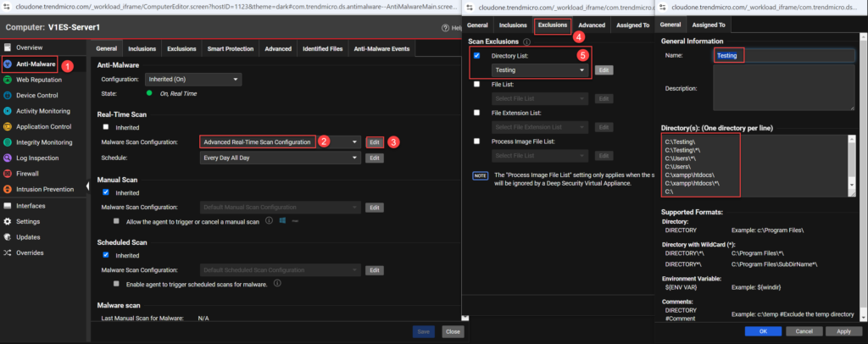Open the Application Control module
868x344 pixels.
(43, 126)
